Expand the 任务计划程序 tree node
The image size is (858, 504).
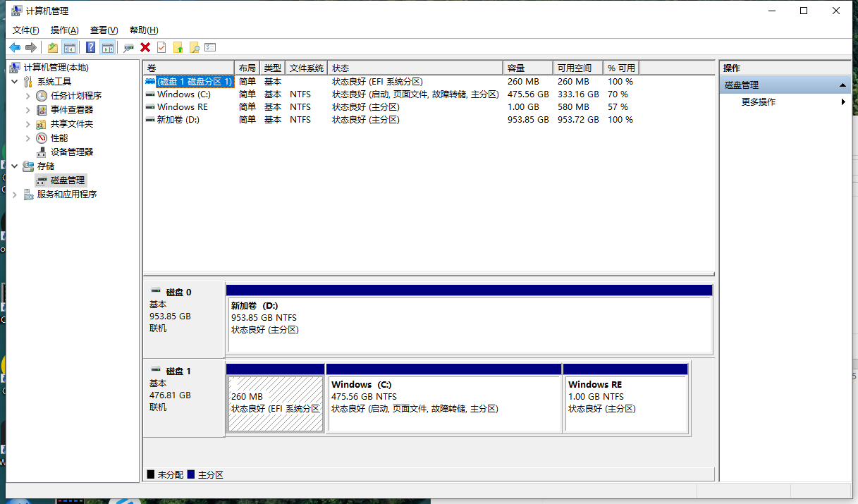pyautogui.click(x=27, y=96)
